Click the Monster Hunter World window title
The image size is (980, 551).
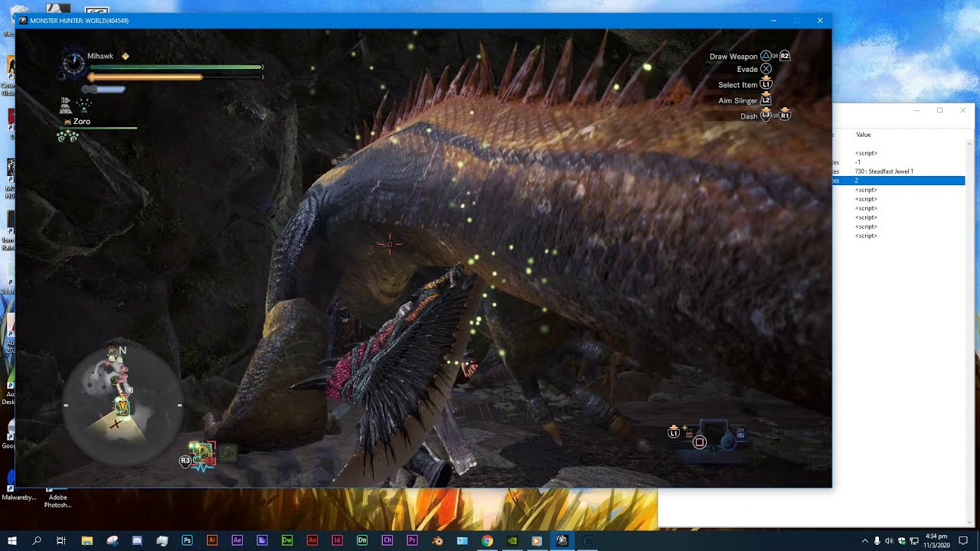(79, 21)
